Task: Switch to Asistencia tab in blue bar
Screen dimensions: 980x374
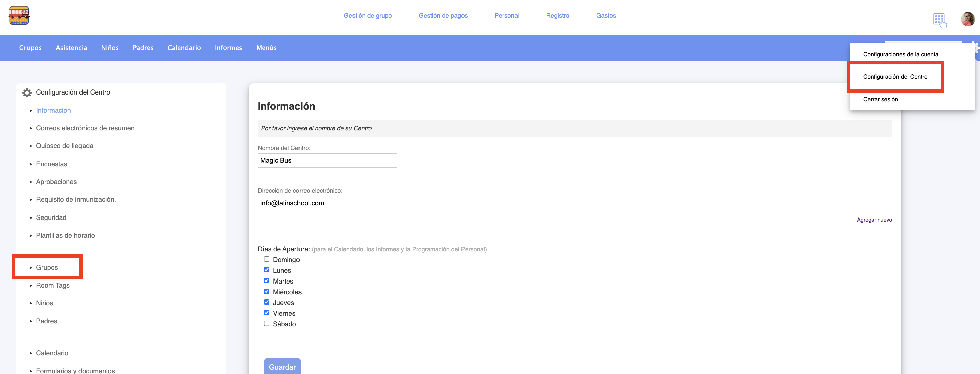Action: pyautogui.click(x=71, y=48)
